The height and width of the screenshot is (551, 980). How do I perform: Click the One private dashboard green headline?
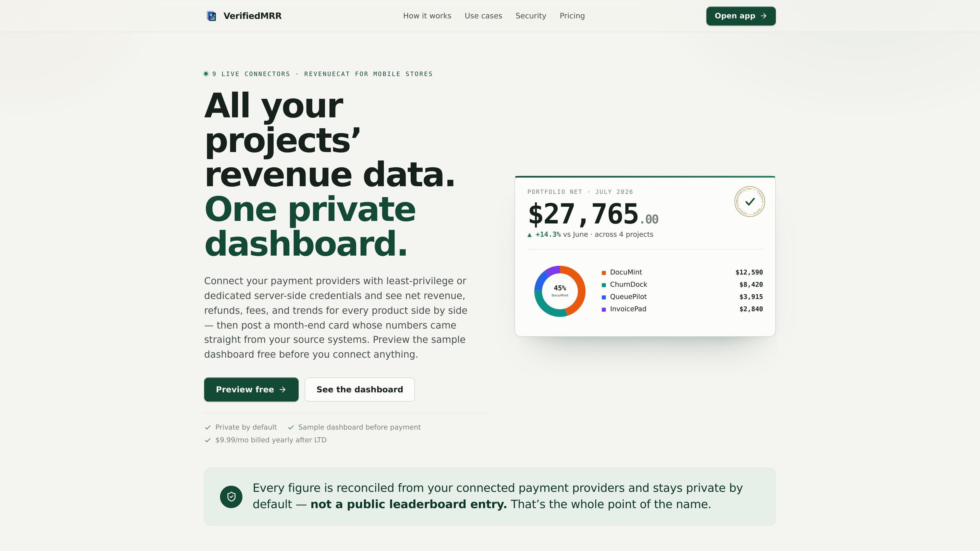point(310,227)
